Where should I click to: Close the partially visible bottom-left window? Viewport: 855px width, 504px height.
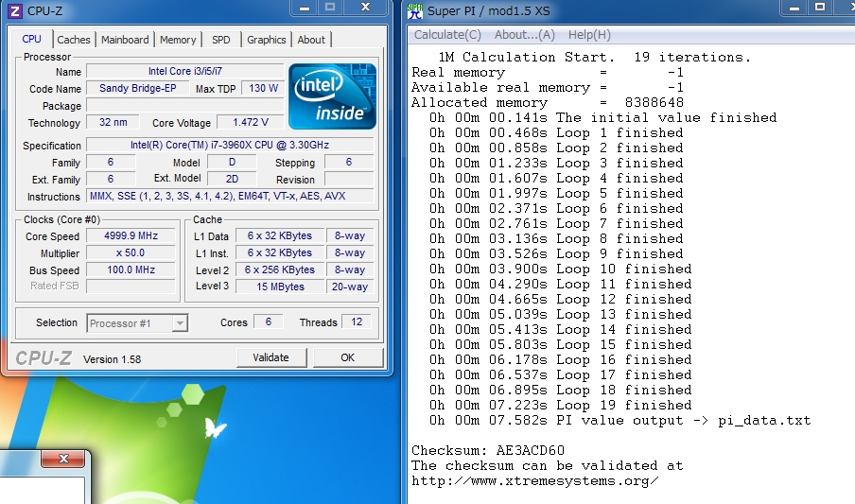pyautogui.click(x=64, y=460)
